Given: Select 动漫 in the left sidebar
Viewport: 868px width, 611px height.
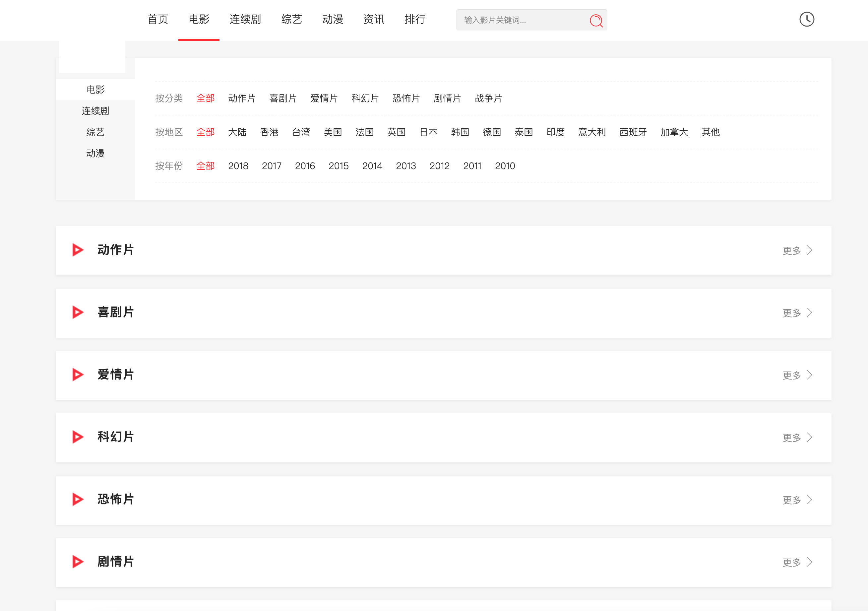Looking at the screenshot, I should coord(95,153).
